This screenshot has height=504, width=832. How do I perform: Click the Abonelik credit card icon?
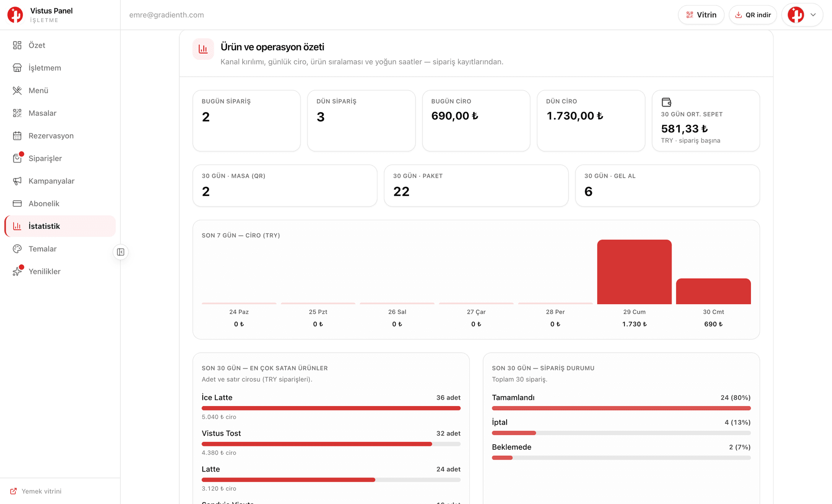17,203
